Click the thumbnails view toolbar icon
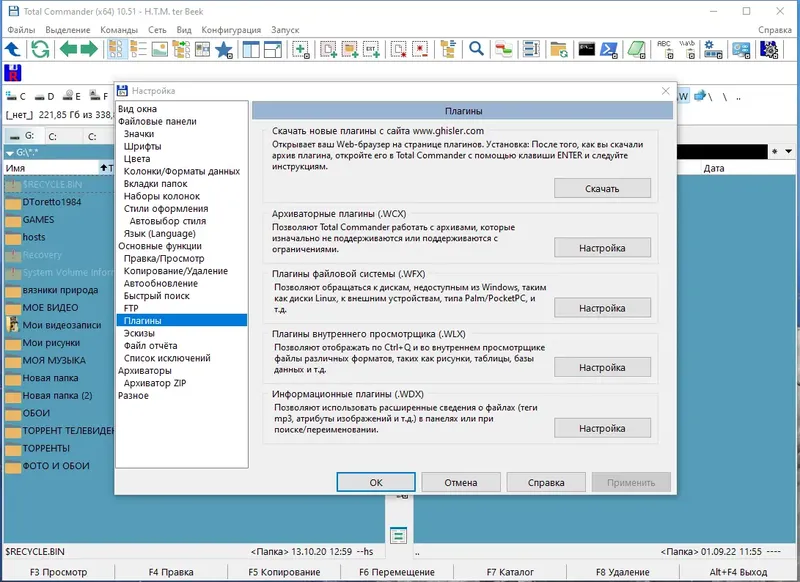This screenshot has width=800, height=582. click(x=160, y=49)
